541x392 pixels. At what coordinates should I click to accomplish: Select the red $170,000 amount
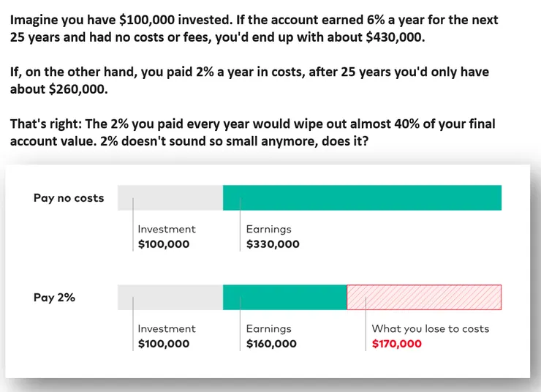coord(397,344)
